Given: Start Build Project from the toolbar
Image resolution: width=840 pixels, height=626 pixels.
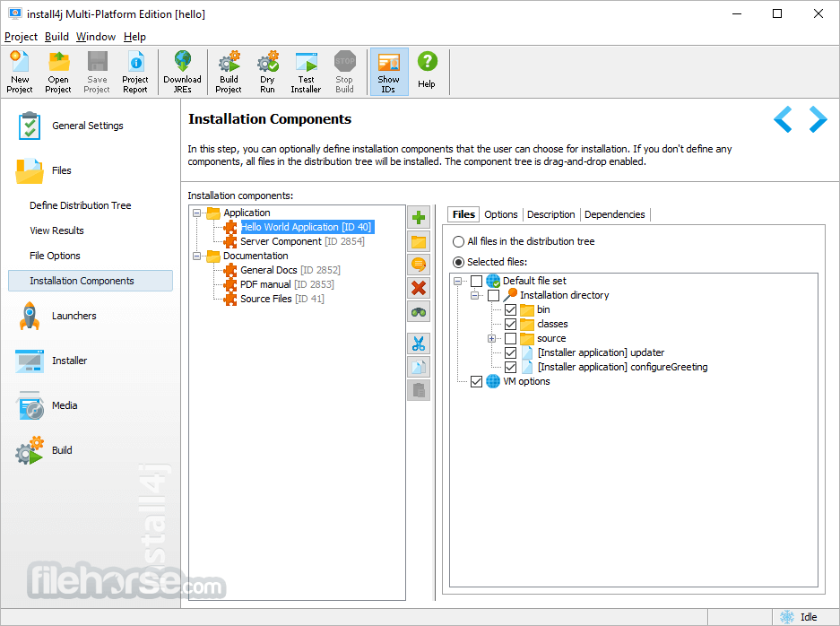Looking at the screenshot, I should pos(229,72).
